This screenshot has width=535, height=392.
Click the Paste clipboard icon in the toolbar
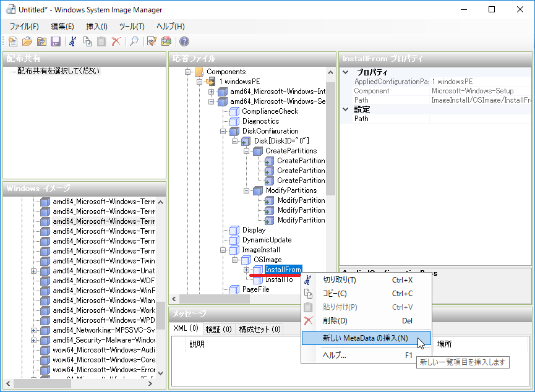[101, 41]
